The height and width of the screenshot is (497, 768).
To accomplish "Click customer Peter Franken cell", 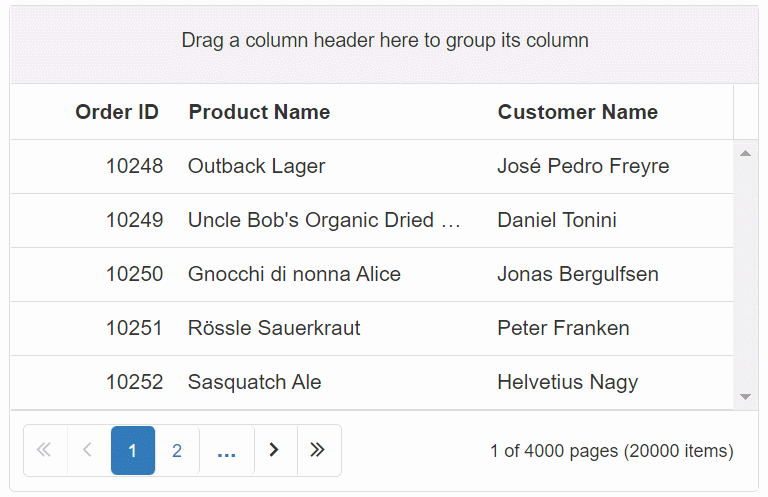I will (563, 328).
